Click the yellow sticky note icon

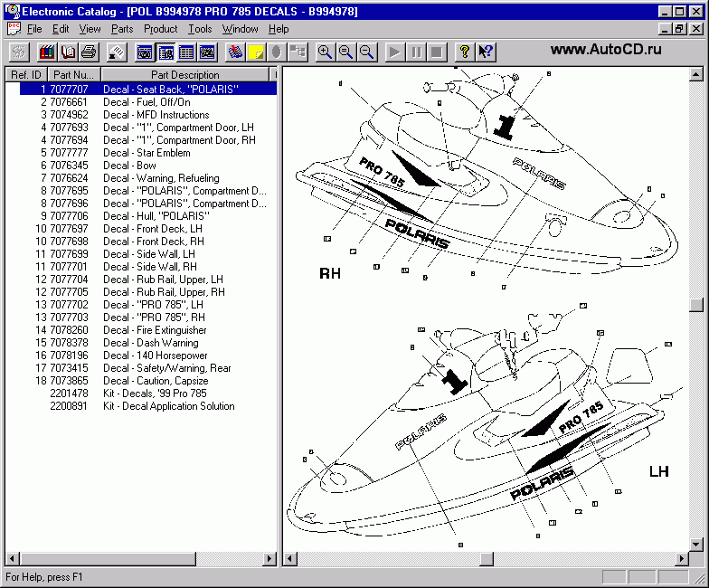click(255, 52)
